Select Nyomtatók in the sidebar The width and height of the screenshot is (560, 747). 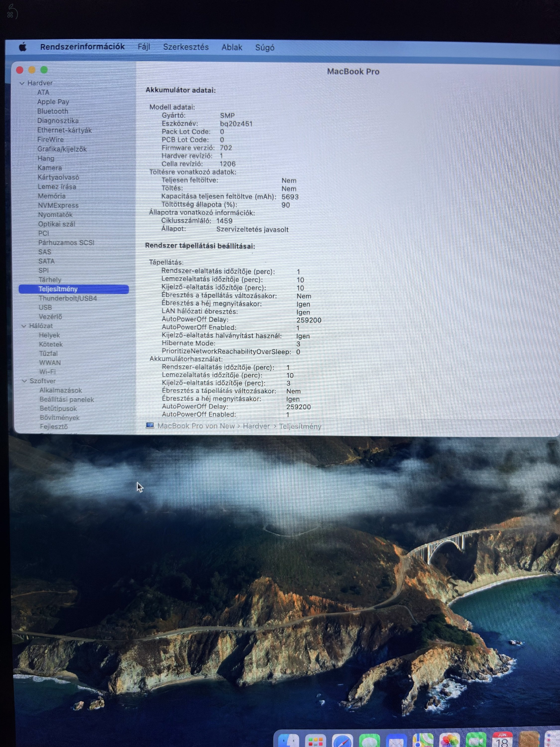tap(55, 214)
